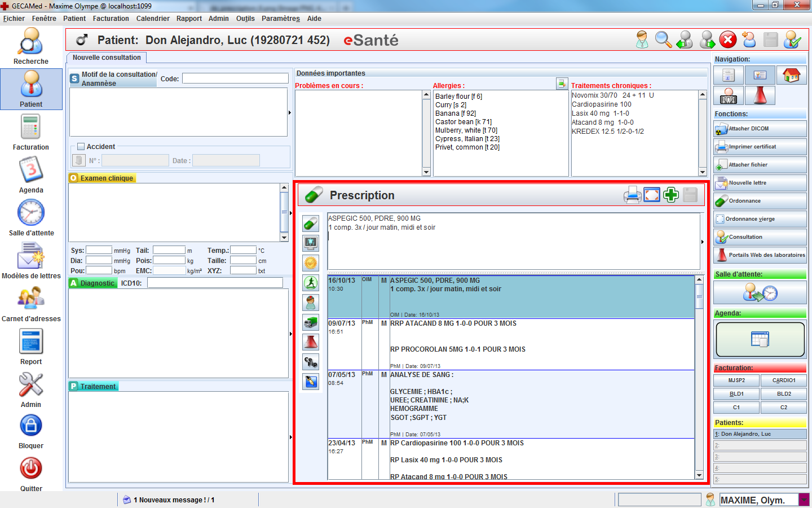Screen dimensions: 812x508
Task: Open Salle d'attente clock icon
Action: click(31, 218)
